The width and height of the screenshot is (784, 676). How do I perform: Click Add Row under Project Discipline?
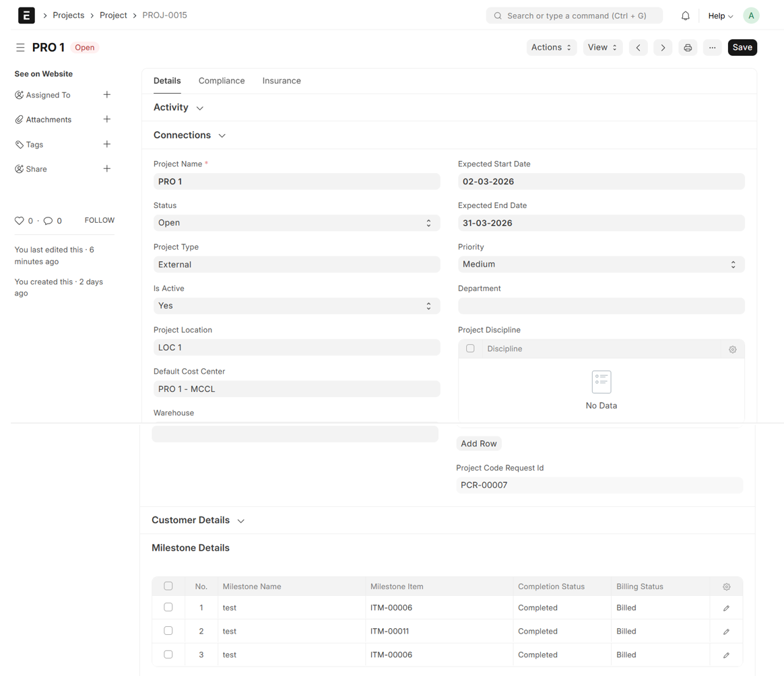point(479,444)
